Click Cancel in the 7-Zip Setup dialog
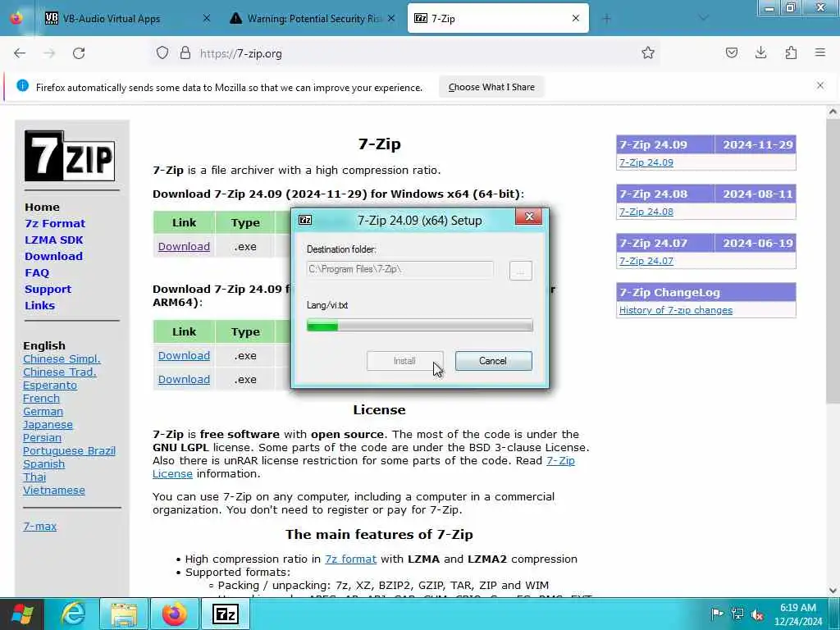Screen dimensions: 840x630 pos(493,361)
